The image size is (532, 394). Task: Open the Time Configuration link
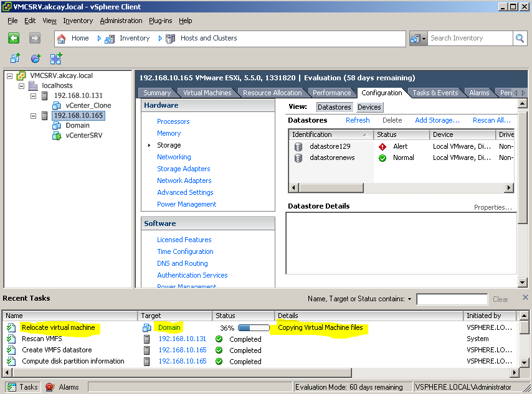[x=185, y=251]
